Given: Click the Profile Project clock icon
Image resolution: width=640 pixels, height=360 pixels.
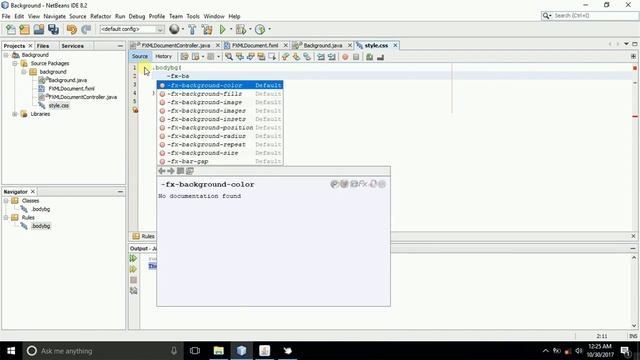Looking at the screenshot, I should (x=260, y=29).
